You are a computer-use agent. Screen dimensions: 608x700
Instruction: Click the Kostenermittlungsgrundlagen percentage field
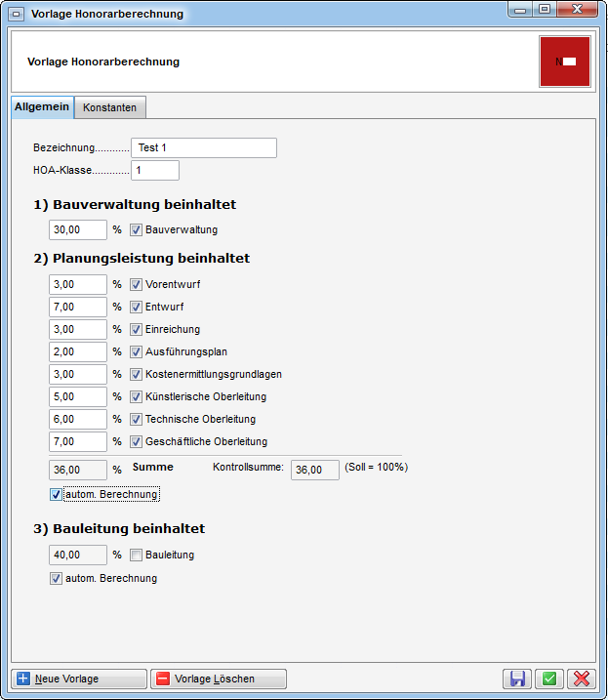pos(78,374)
